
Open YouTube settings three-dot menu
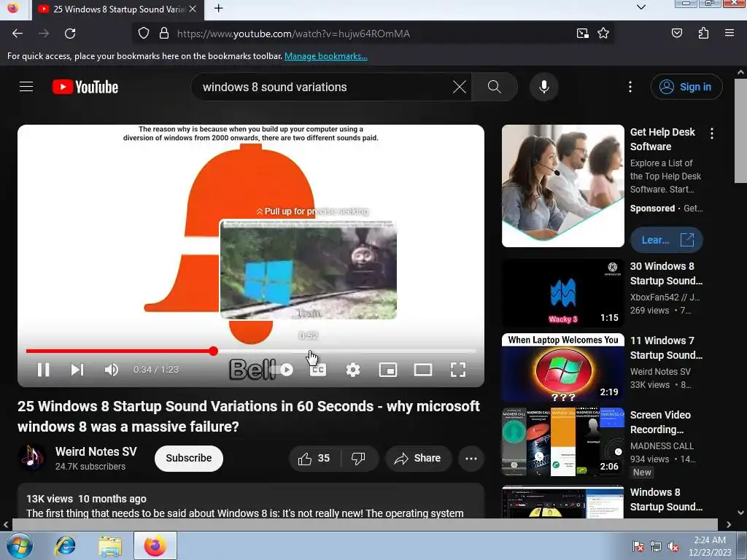pos(630,87)
